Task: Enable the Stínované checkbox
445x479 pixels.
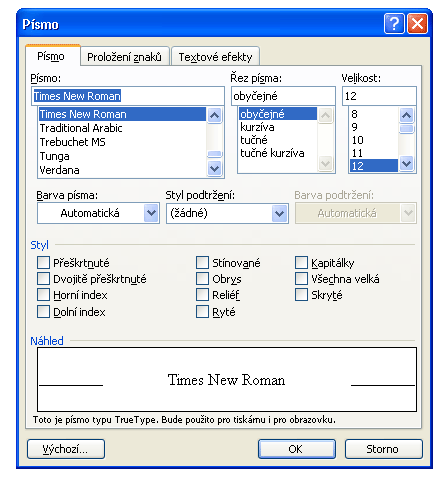Action: pyautogui.click(x=202, y=262)
